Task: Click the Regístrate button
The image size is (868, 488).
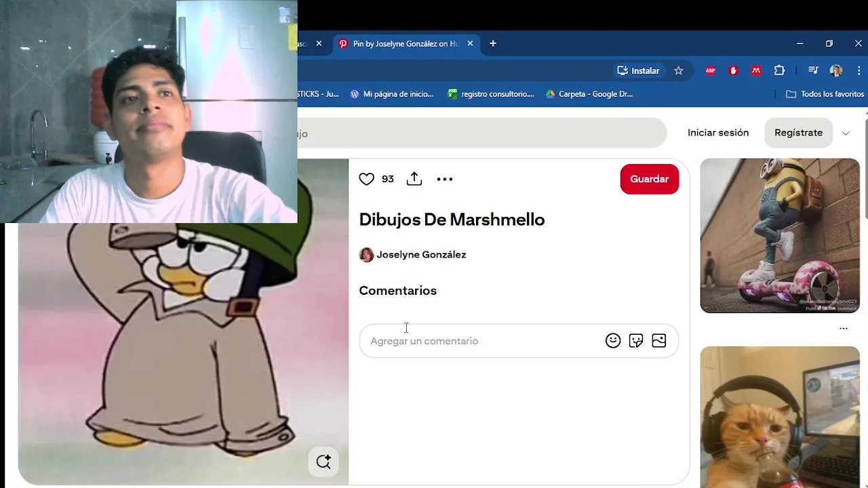Action: 798,133
